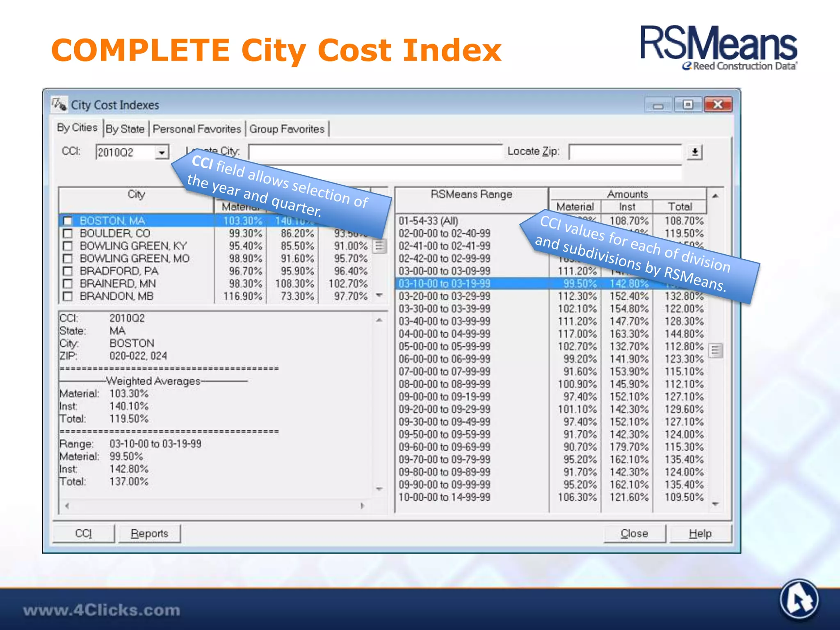Open the Personal Favorites tab
The image size is (840, 630).
click(x=197, y=129)
